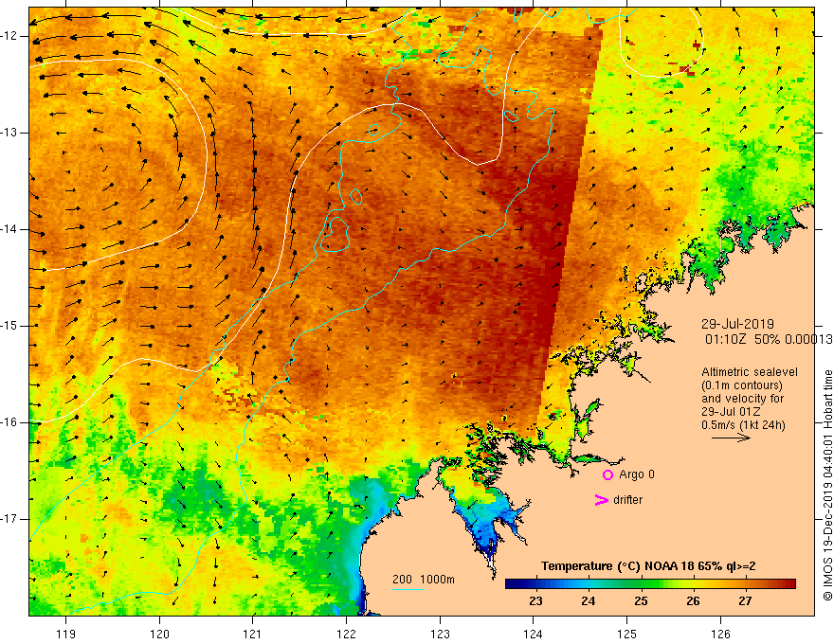The height and width of the screenshot is (644, 834).
Task: Click the -13 latitude axis label
Action: tap(9, 133)
